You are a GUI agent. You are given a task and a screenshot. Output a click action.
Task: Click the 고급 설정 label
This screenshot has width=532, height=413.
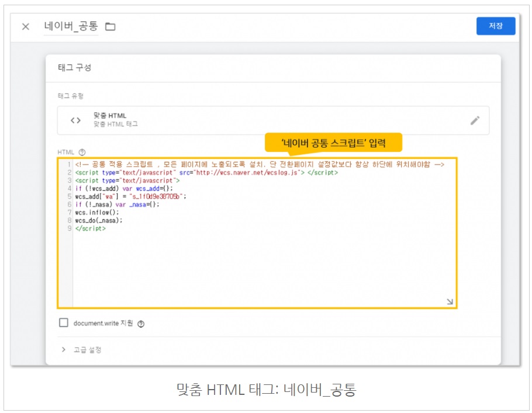(88, 349)
